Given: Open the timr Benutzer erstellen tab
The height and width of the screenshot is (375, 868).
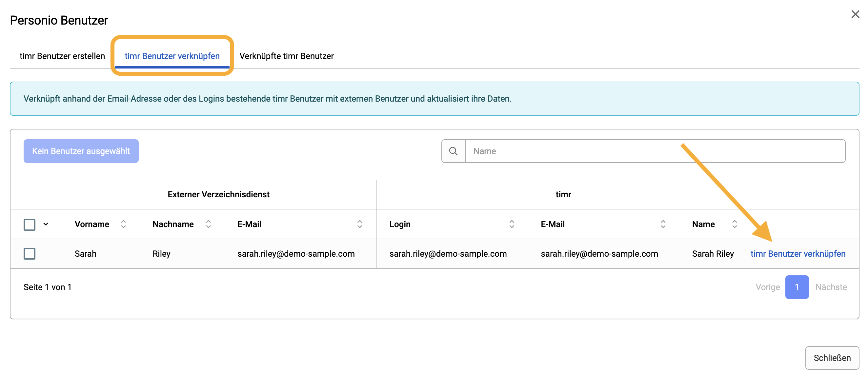Looking at the screenshot, I should [x=62, y=56].
